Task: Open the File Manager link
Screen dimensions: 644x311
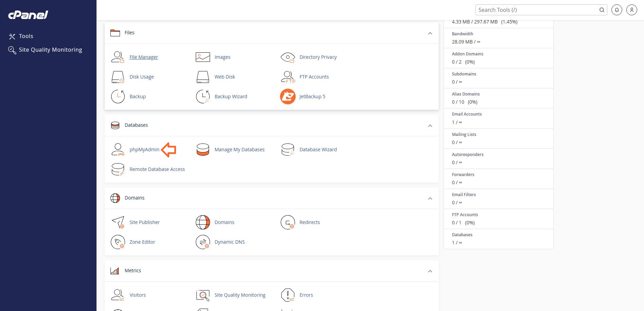Action: (144, 57)
